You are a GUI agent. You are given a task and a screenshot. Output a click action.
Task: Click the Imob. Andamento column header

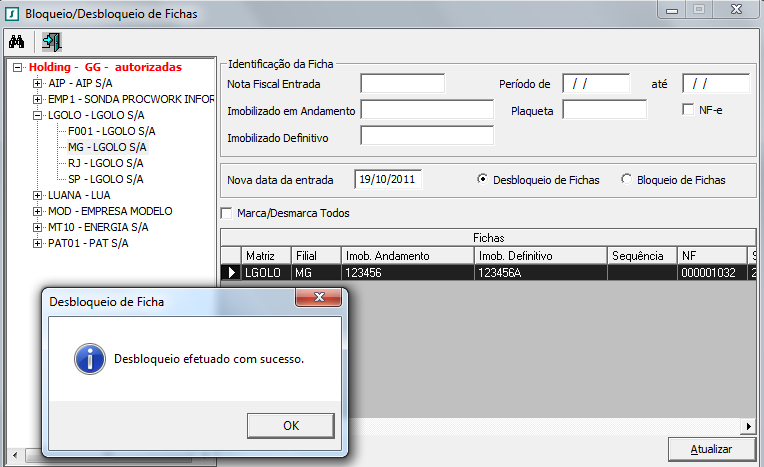(x=408, y=256)
